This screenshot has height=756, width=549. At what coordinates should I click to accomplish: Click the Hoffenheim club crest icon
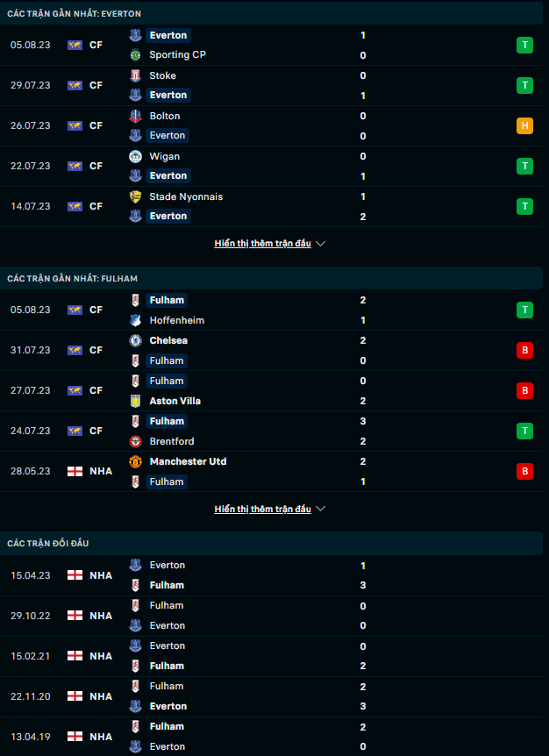coord(135,320)
